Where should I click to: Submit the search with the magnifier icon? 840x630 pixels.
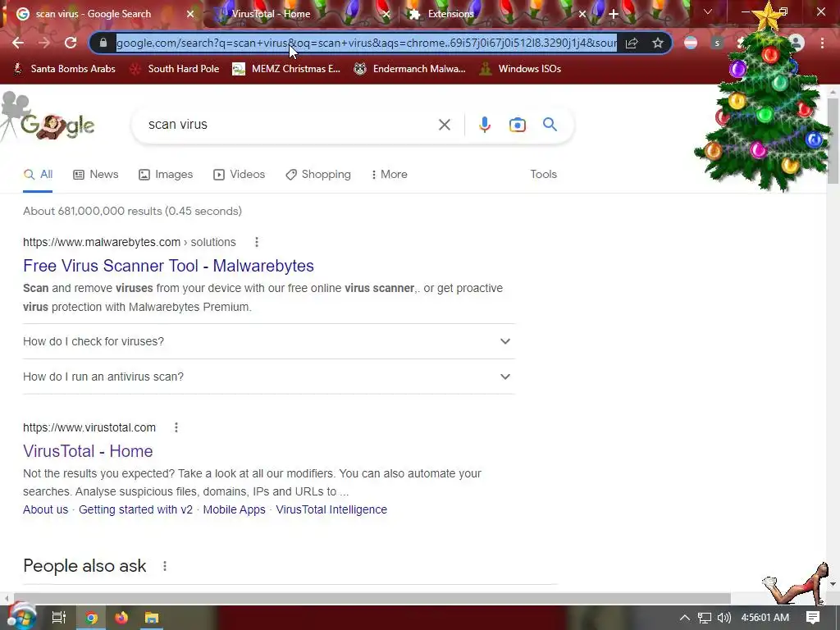[x=550, y=125]
